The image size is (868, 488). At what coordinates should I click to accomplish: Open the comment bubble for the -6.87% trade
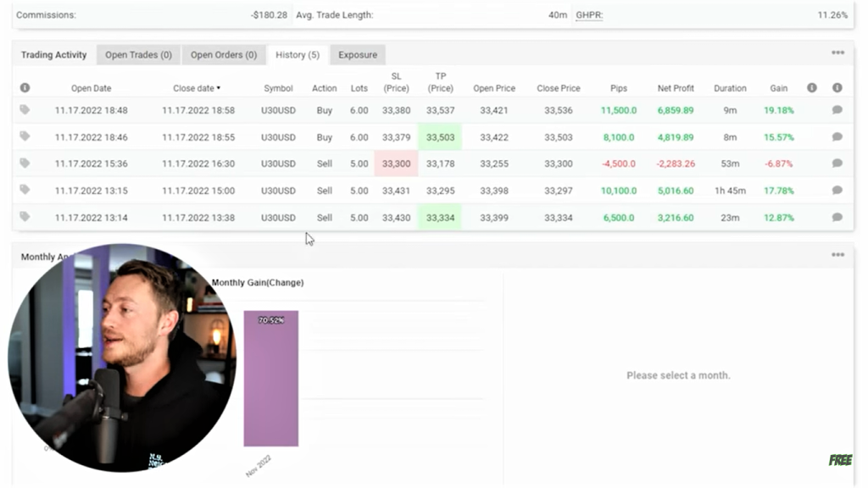pyautogui.click(x=837, y=164)
